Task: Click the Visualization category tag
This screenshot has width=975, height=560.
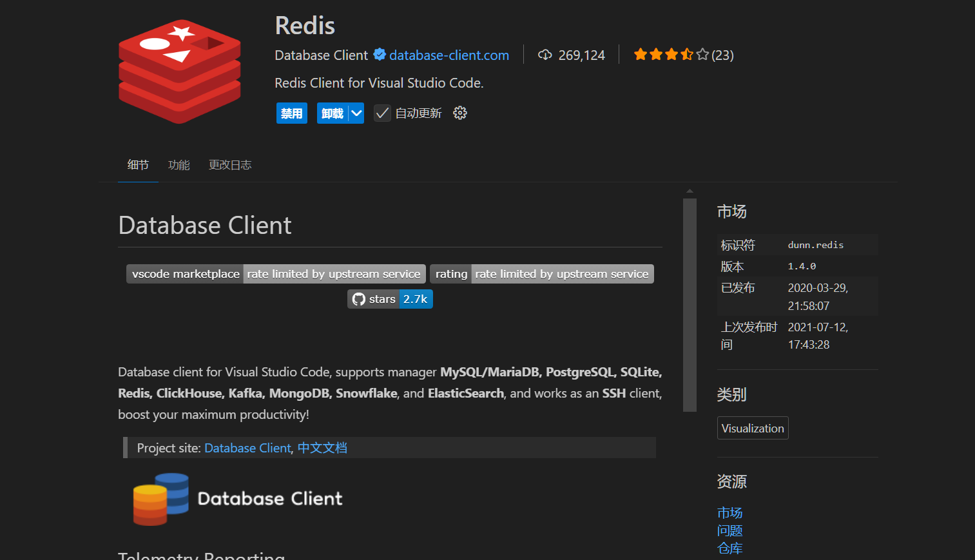Action: [753, 429]
